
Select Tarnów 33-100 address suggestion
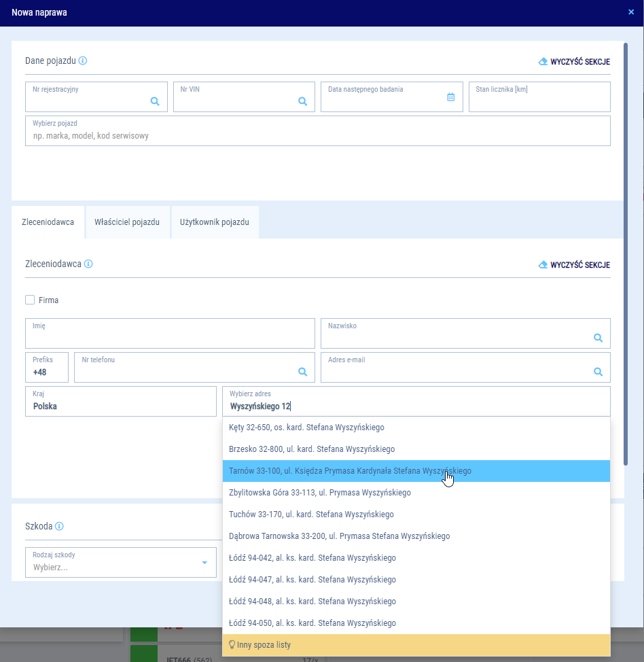pyautogui.click(x=350, y=471)
